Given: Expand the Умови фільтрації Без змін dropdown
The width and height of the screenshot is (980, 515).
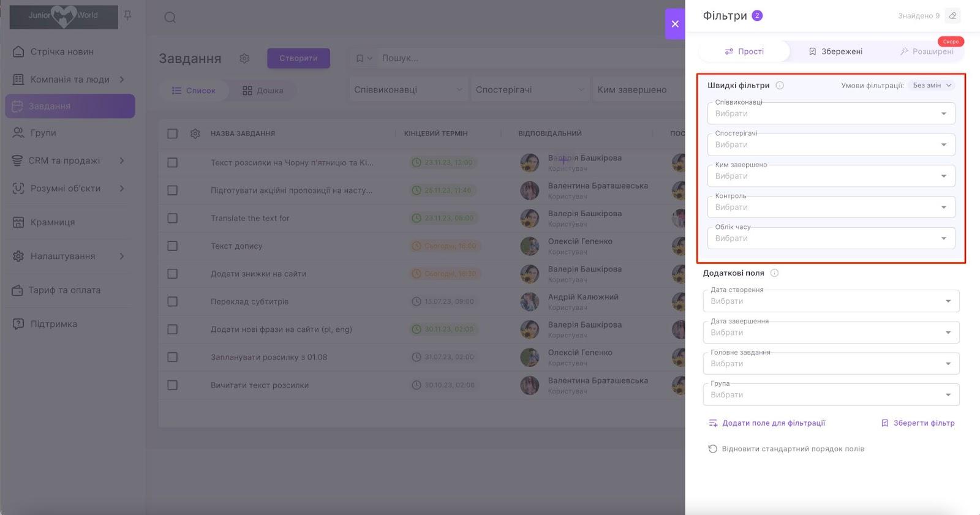Looking at the screenshot, I should pos(931,86).
